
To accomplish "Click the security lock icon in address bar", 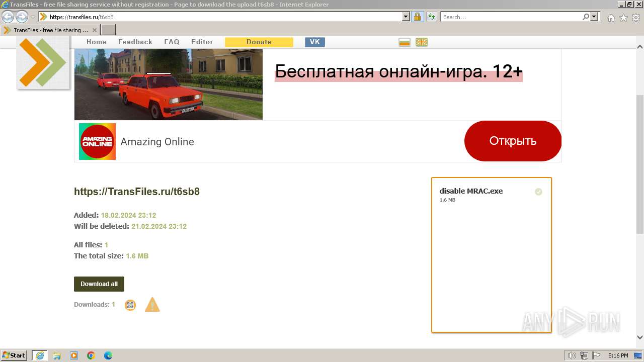I will point(418,17).
